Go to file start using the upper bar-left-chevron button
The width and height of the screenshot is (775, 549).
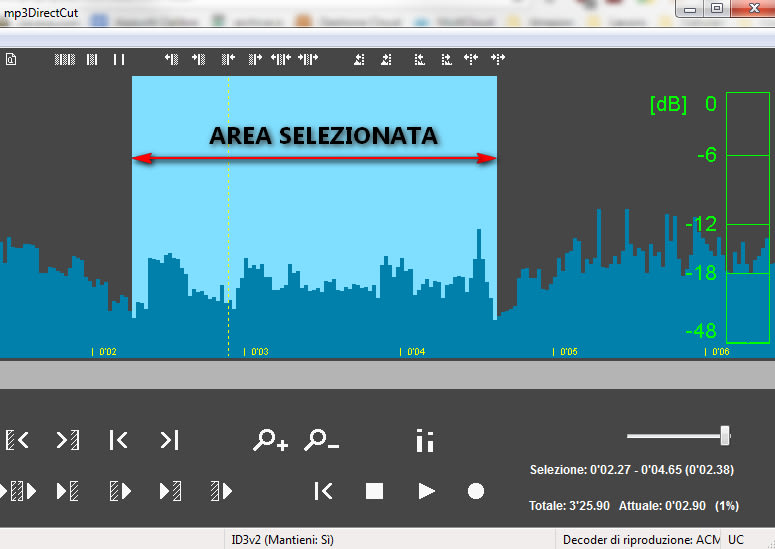coord(118,440)
